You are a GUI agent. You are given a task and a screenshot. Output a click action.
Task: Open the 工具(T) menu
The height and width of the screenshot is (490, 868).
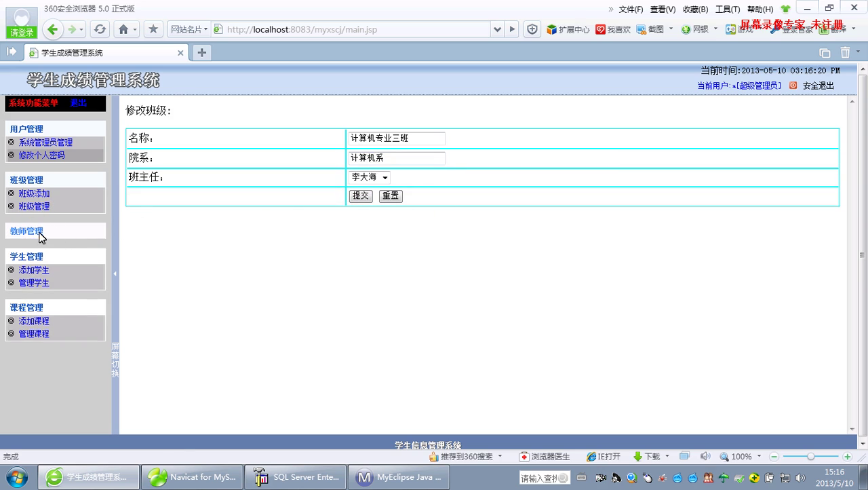coord(728,9)
